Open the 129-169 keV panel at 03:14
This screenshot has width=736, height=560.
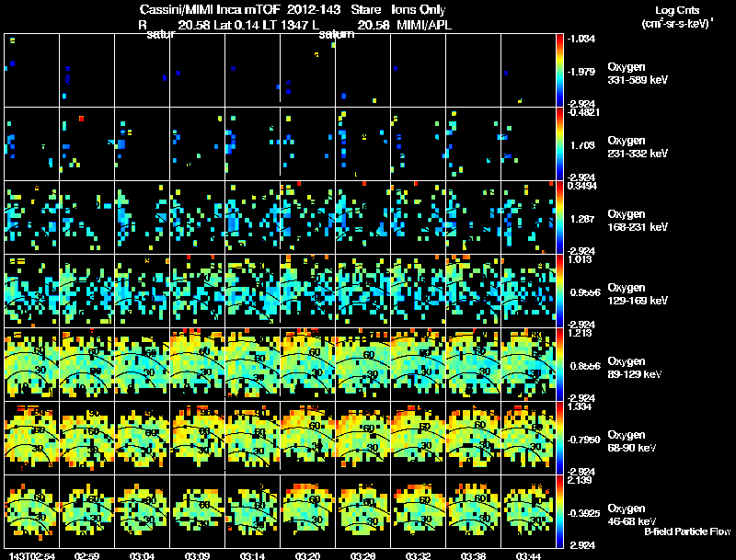(252, 291)
